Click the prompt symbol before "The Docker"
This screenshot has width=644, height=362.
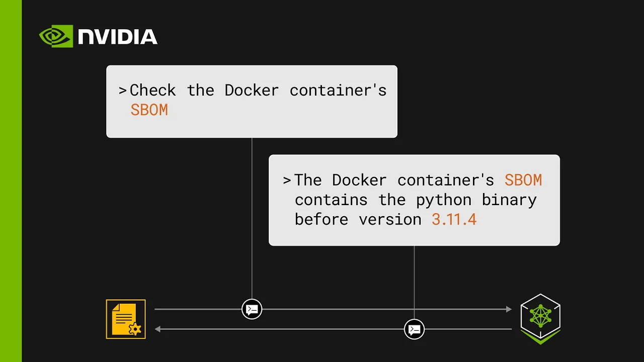[x=287, y=180]
